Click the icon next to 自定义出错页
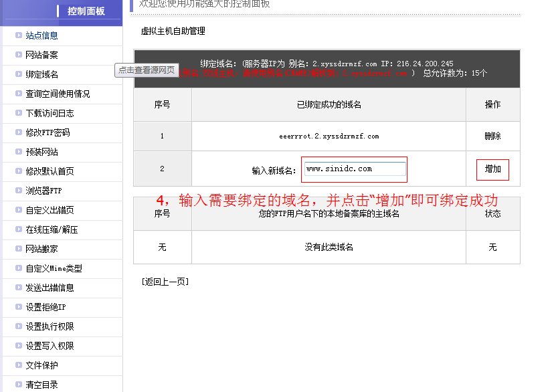This screenshot has height=392, width=556. (17, 210)
